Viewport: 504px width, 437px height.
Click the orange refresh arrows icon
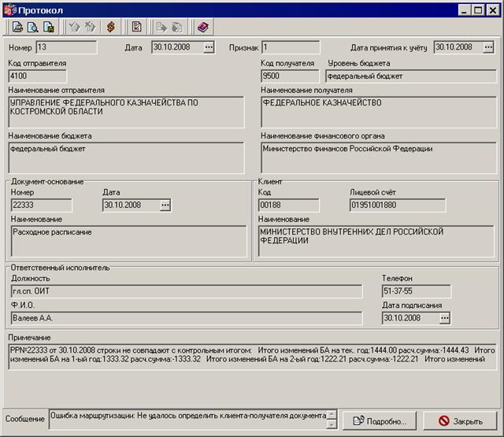click(x=111, y=27)
